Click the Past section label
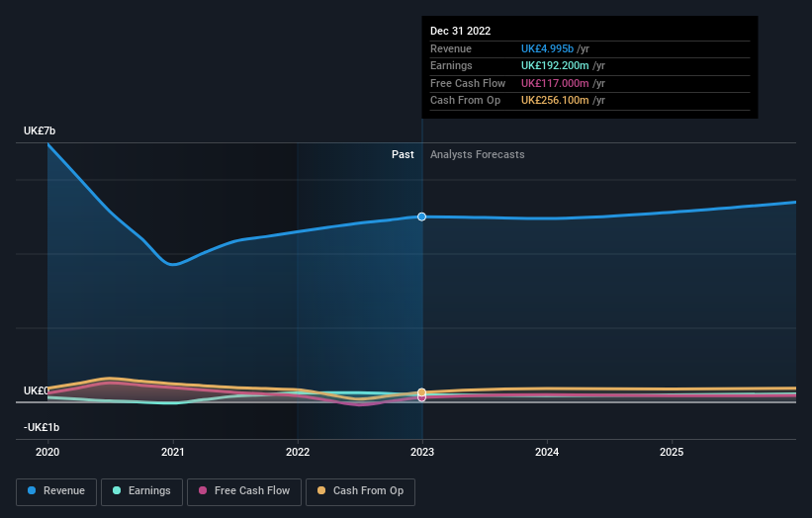Viewport: 812px width, 518px height. pyautogui.click(x=403, y=154)
